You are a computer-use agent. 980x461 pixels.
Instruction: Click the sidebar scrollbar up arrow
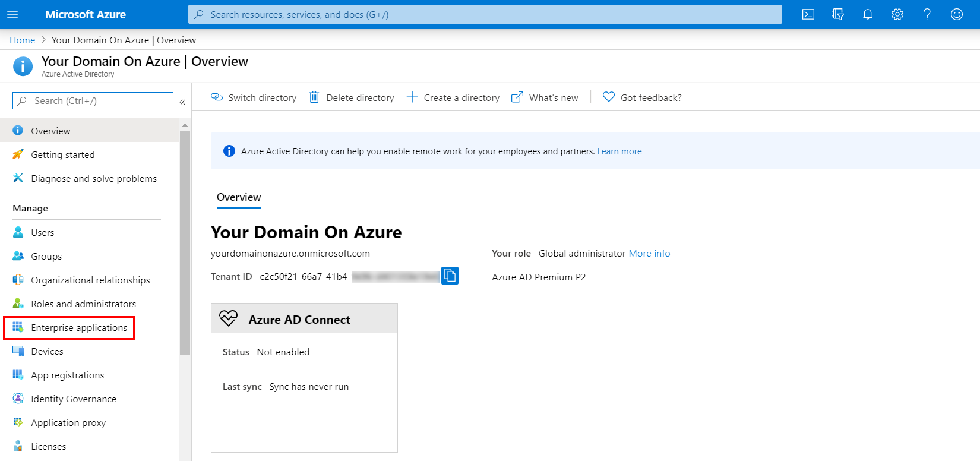[x=185, y=125]
